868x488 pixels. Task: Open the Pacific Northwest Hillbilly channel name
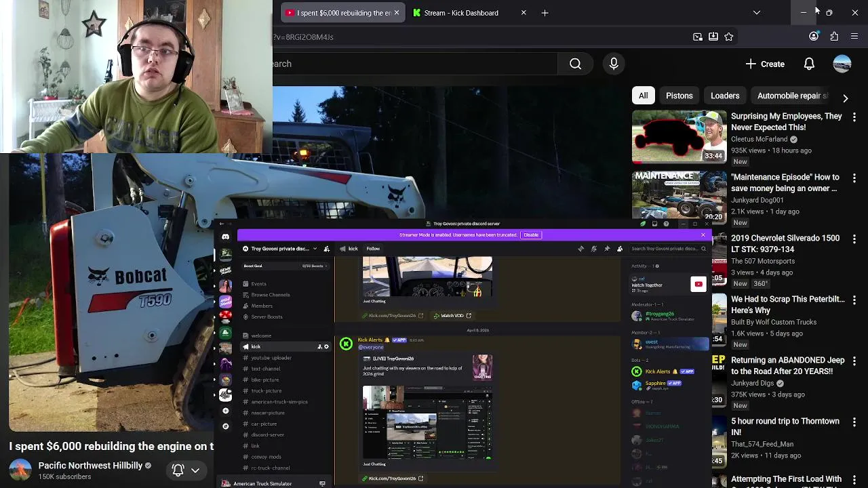[90, 466]
